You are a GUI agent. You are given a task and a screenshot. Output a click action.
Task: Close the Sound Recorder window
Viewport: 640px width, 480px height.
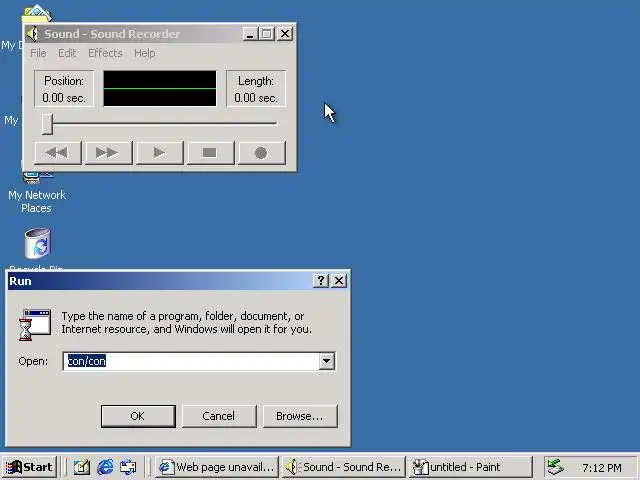(285, 34)
